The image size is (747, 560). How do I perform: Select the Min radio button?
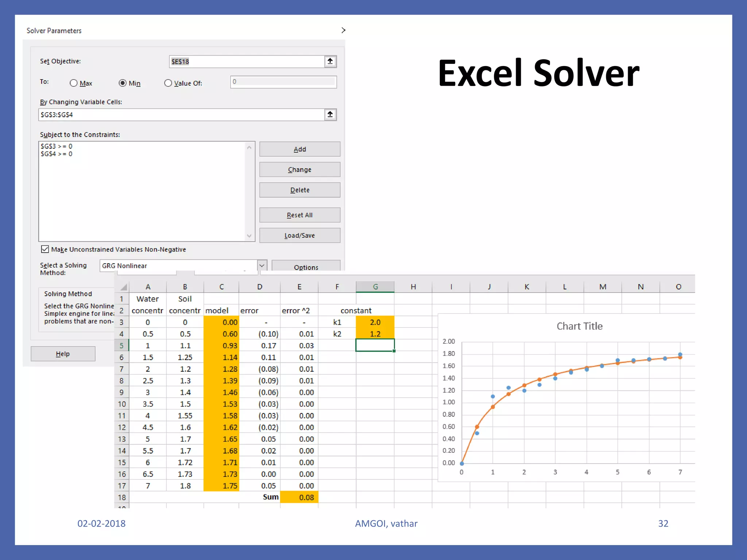pos(123,83)
